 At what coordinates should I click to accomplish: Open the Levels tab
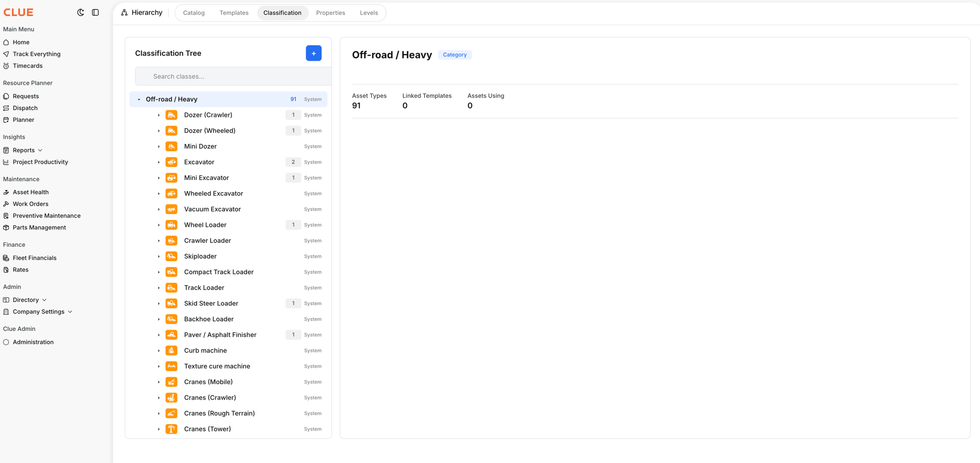click(368, 13)
